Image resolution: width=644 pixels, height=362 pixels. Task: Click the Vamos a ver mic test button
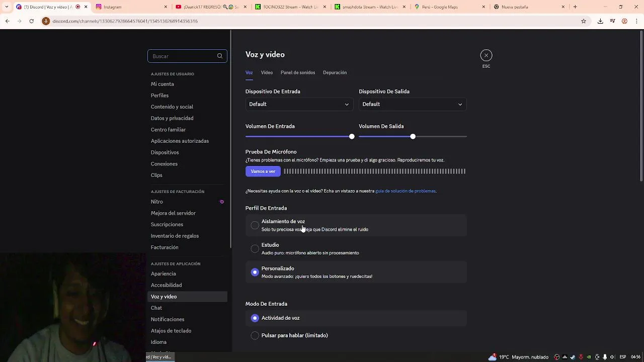pyautogui.click(x=263, y=171)
